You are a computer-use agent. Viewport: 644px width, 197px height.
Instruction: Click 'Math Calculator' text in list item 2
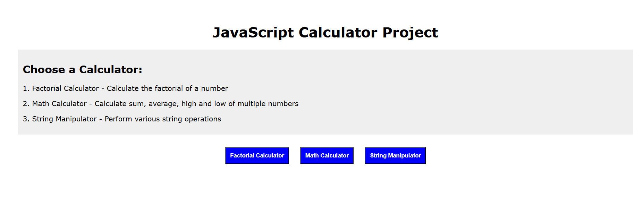tap(59, 104)
